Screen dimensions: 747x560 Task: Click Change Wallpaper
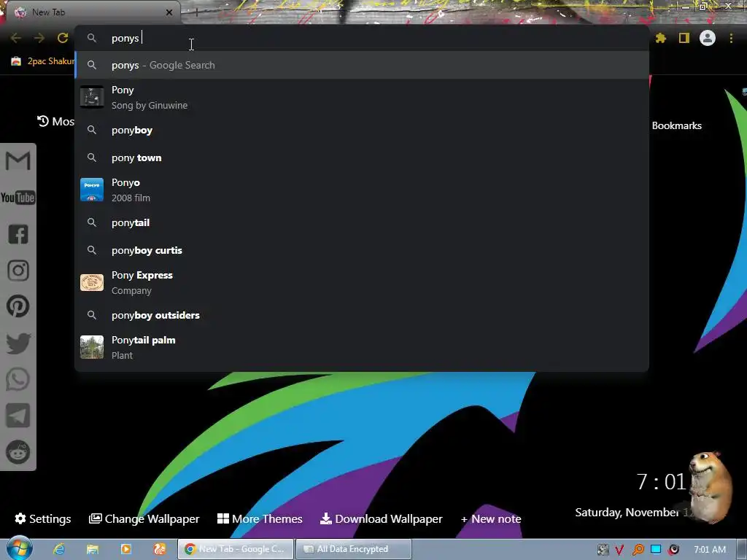coord(144,518)
